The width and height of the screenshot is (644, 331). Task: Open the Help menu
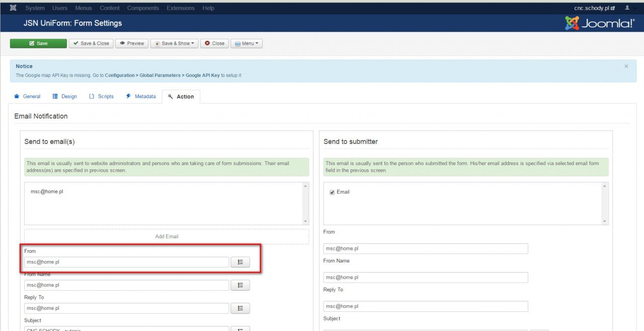click(x=208, y=8)
